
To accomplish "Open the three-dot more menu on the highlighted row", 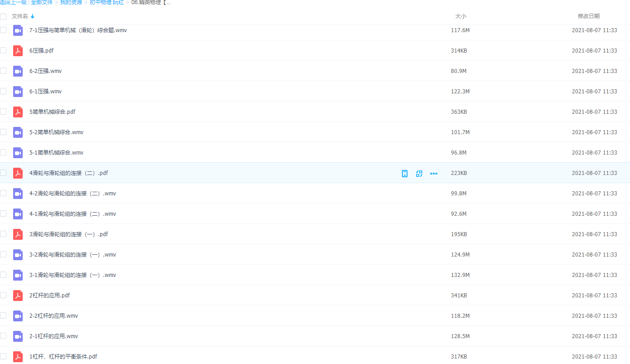I will [434, 173].
